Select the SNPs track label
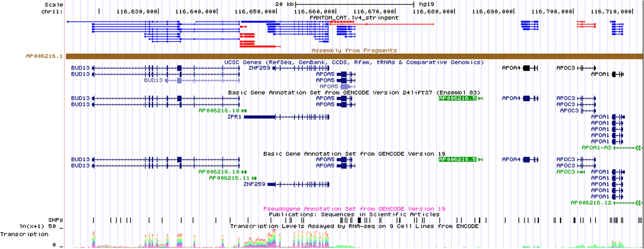Screen dimensions: 644x249 (x=56, y=220)
